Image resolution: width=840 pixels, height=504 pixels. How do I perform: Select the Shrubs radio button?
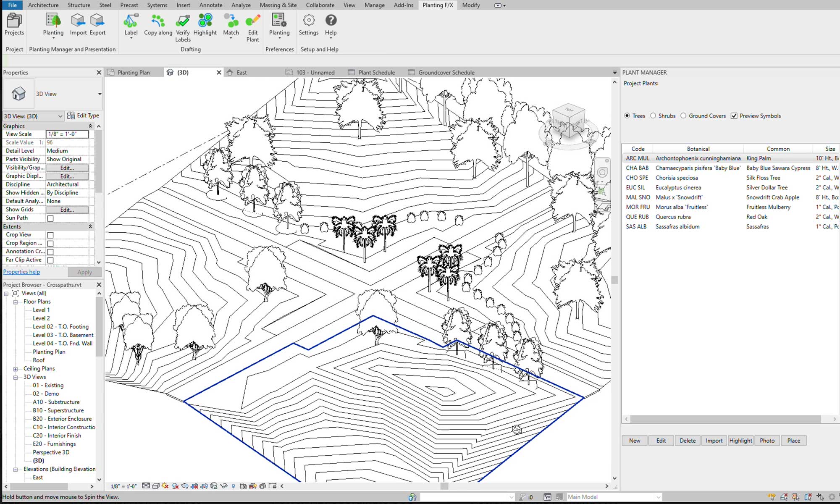point(653,116)
